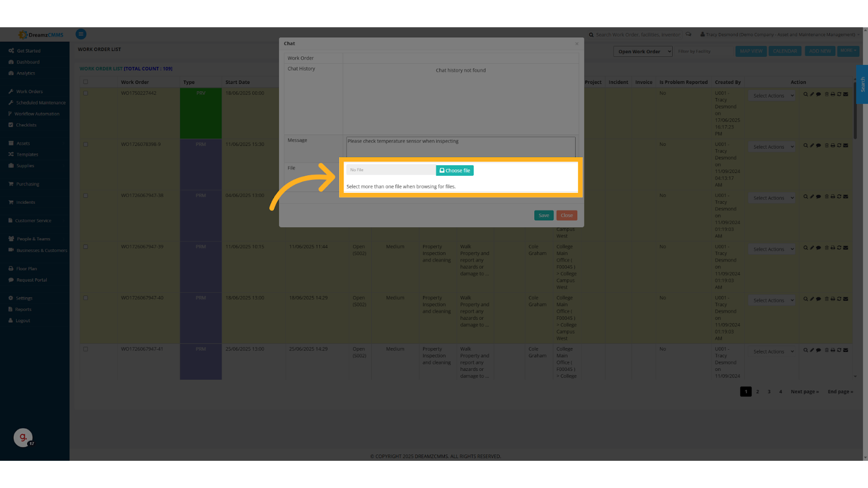Check the box for WO1726067947-39
This screenshot has width=868, height=488.
pyautogui.click(x=85, y=247)
